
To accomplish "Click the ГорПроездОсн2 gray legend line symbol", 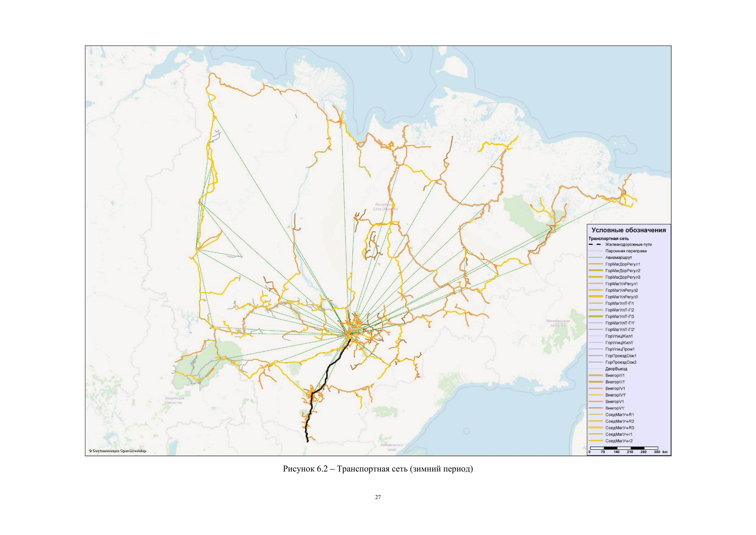I will point(596,362).
